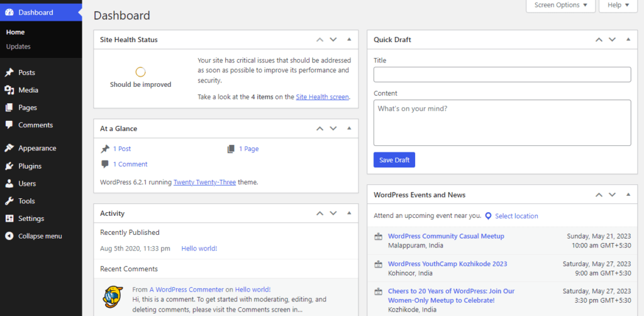644x316 pixels.
Task: Toggle the WordPress Events and News panel
Action: pos(628,195)
